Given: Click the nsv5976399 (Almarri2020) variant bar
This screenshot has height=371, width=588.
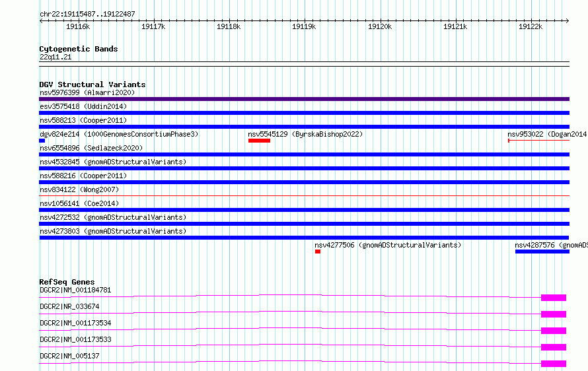Looking at the screenshot, I should pos(304,99).
